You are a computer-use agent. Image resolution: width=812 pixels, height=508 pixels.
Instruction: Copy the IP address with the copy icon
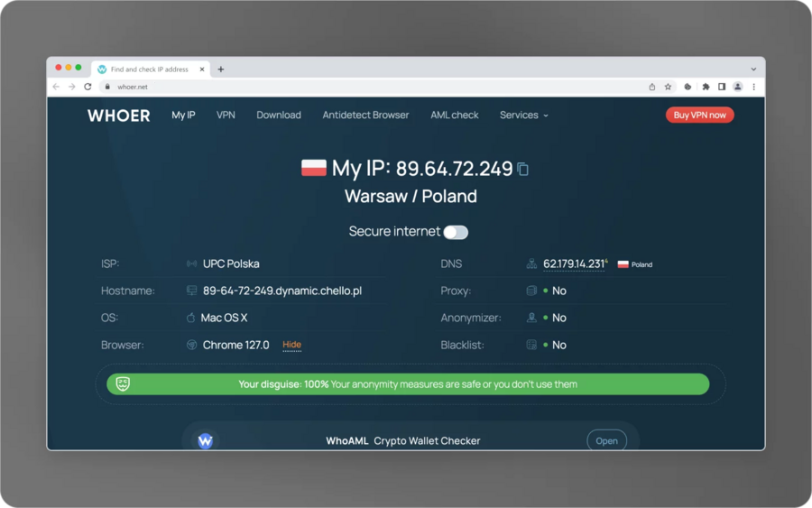pyautogui.click(x=523, y=170)
